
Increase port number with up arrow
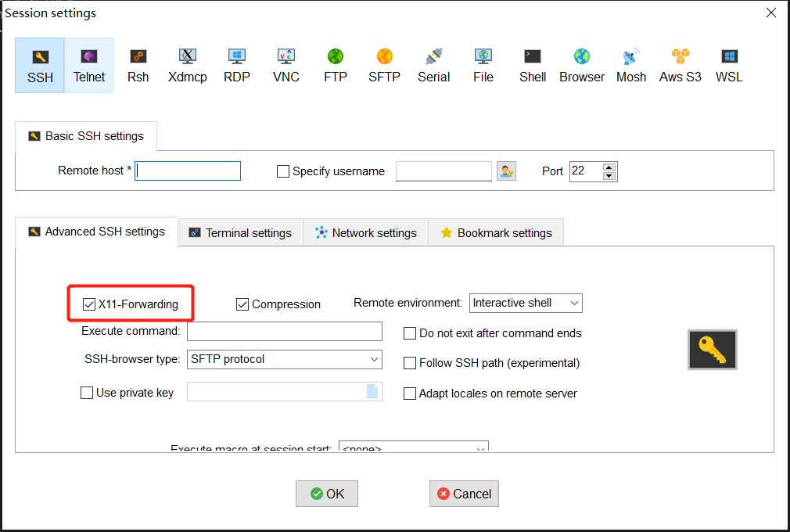coord(609,167)
